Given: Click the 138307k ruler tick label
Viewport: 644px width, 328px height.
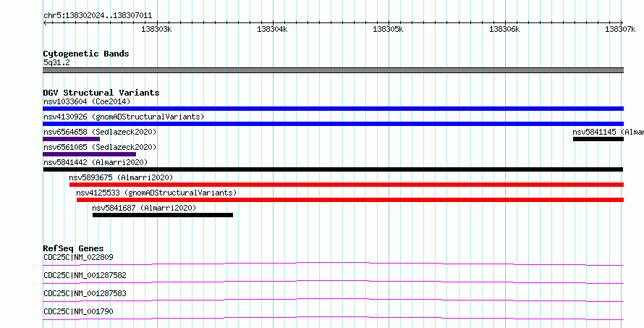Looking at the screenshot, I should 620,29.
